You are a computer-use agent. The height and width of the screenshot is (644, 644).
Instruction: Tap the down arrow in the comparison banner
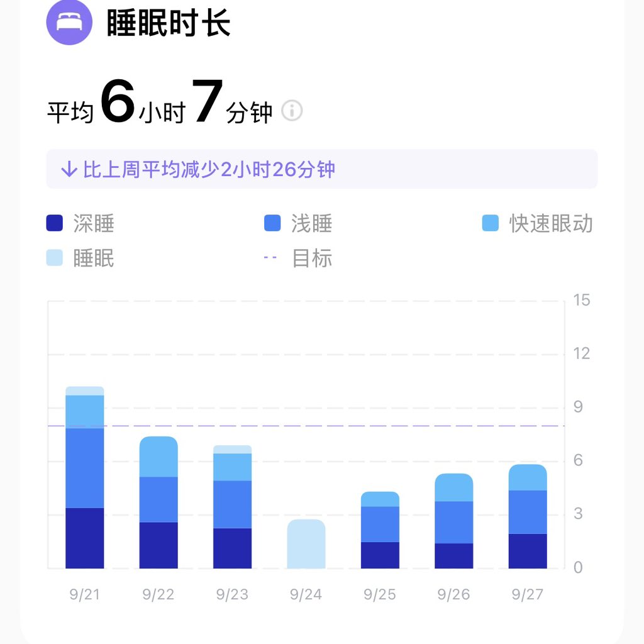[69, 169]
